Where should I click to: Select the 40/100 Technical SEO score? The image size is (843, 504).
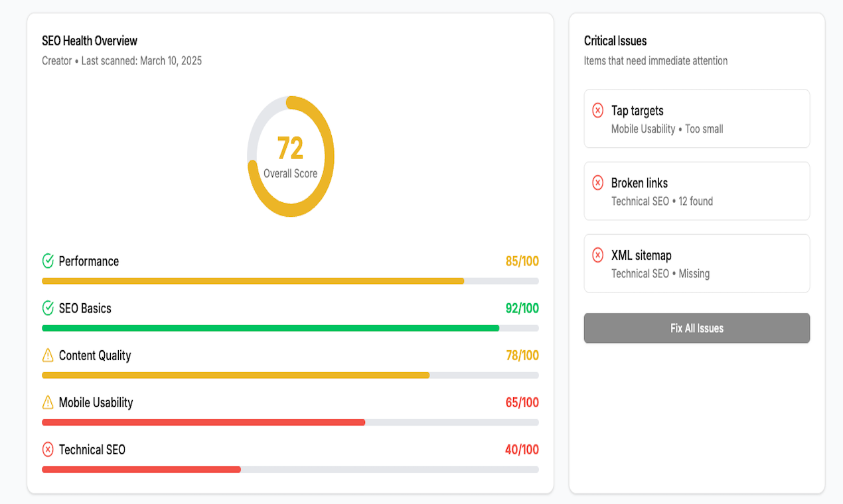point(522,450)
